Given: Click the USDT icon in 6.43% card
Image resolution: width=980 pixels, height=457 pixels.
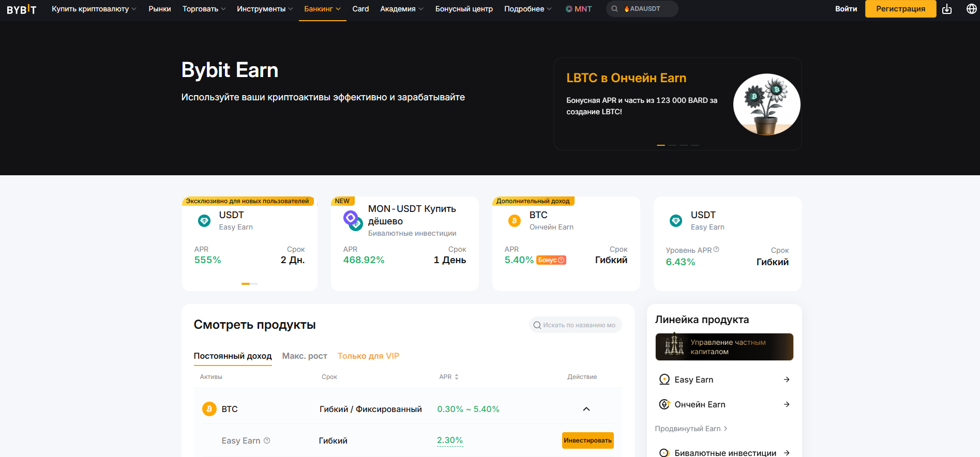Looking at the screenshot, I should point(676,221).
